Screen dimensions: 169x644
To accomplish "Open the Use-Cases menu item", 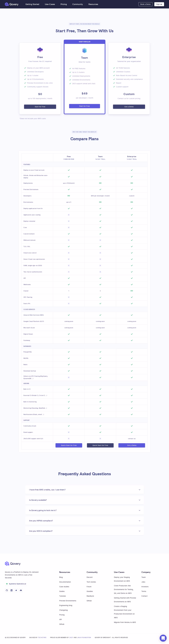I will [x=50, y=4].
